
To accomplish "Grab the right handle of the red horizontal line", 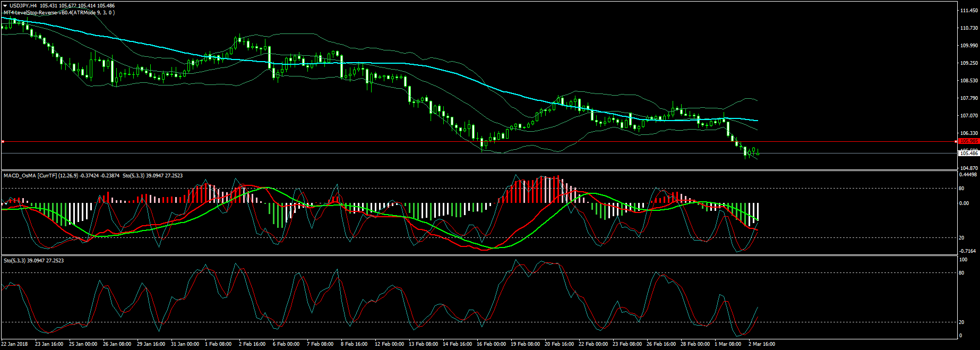I will coord(956,142).
